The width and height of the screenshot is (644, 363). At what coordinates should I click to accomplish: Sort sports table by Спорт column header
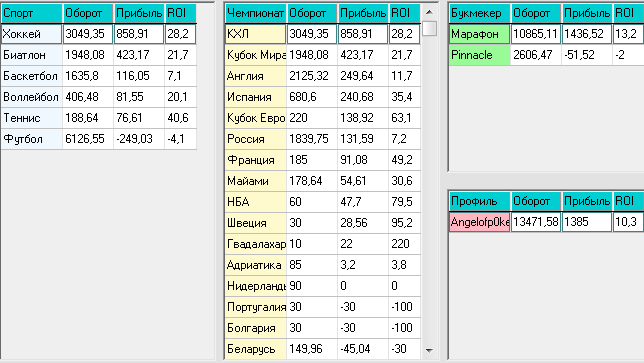click(x=32, y=14)
